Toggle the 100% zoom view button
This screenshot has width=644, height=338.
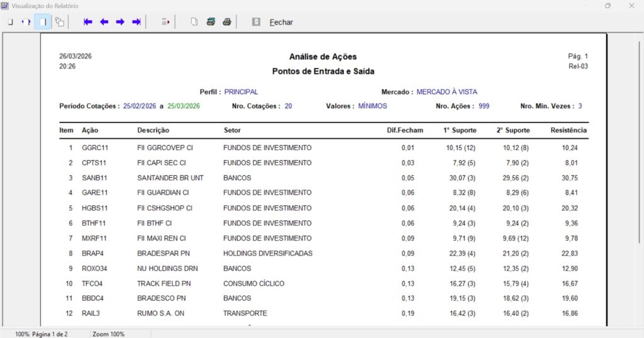pos(43,22)
